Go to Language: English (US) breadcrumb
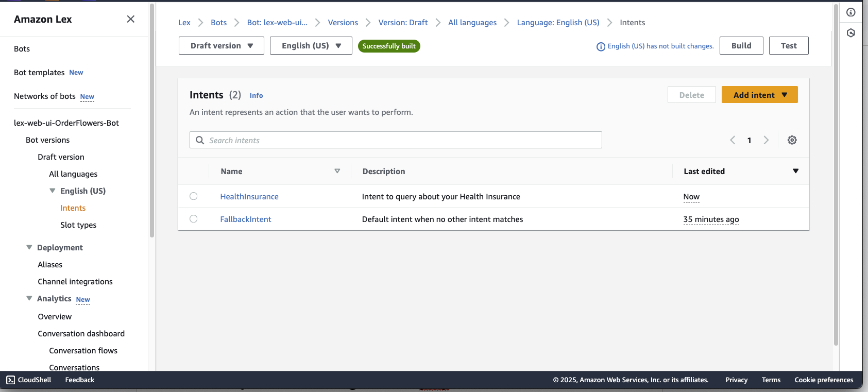868x392 pixels. (x=558, y=23)
